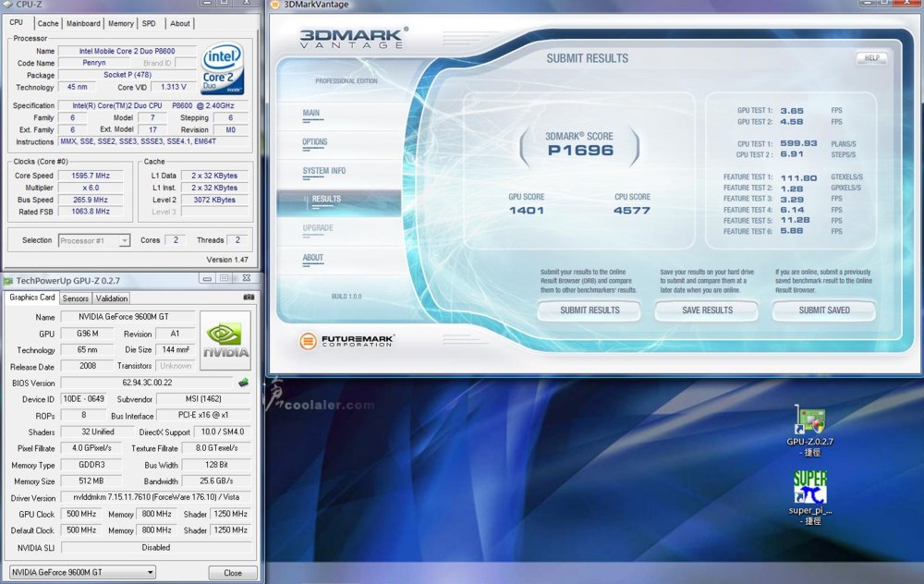Open ABOUT in 3DMark sidebar
Screen dimensions: 924x584
coord(313,258)
